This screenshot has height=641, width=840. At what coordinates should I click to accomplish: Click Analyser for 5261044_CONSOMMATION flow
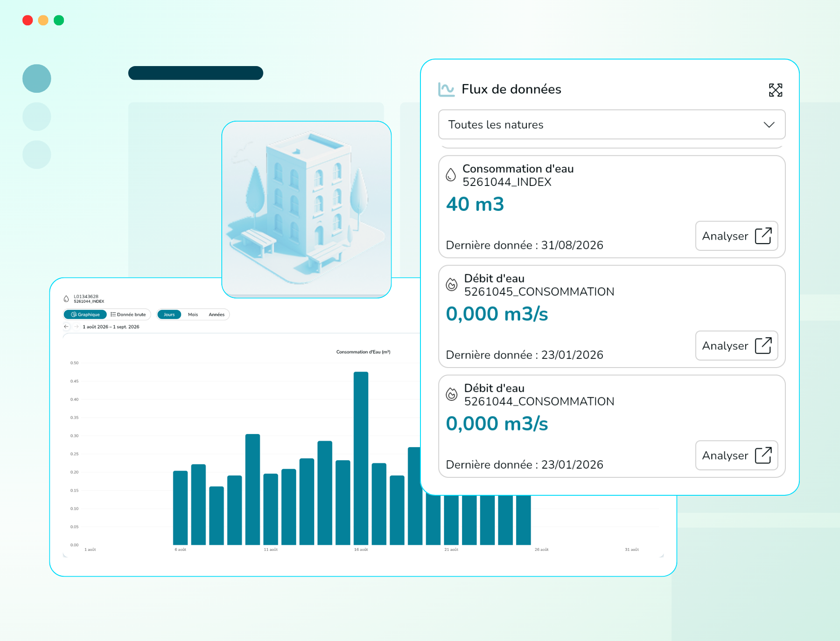pyautogui.click(x=736, y=455)
